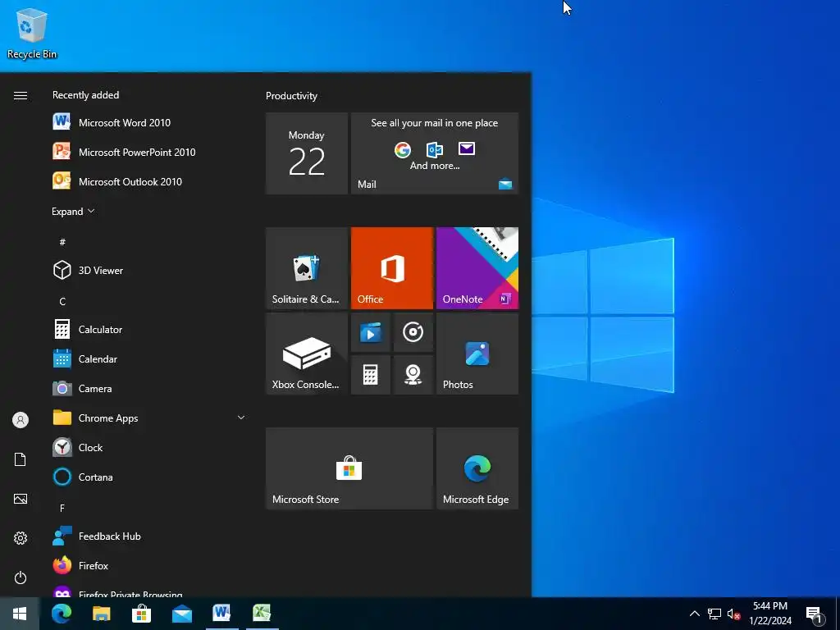Jump to apps via the # letter header

tap(62, 242)
